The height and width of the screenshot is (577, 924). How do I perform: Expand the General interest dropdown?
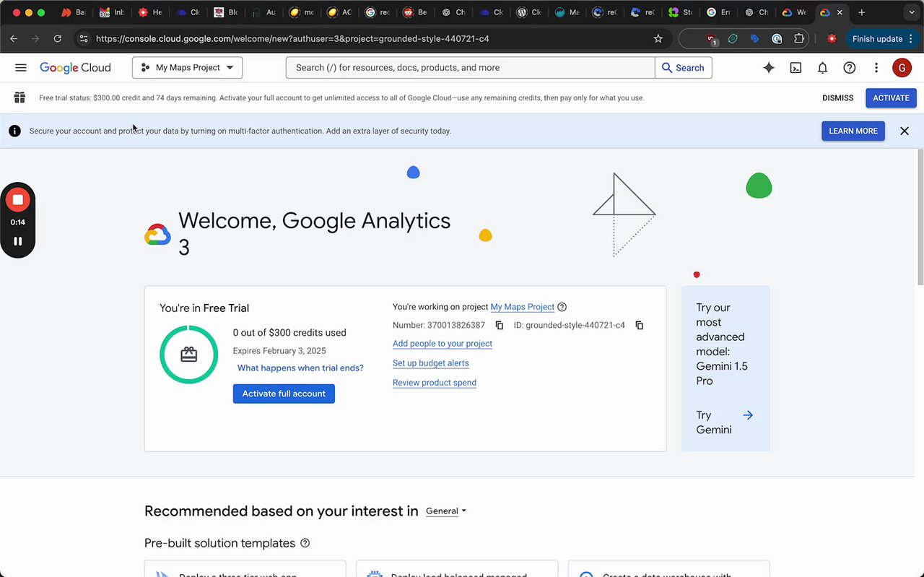446,511
